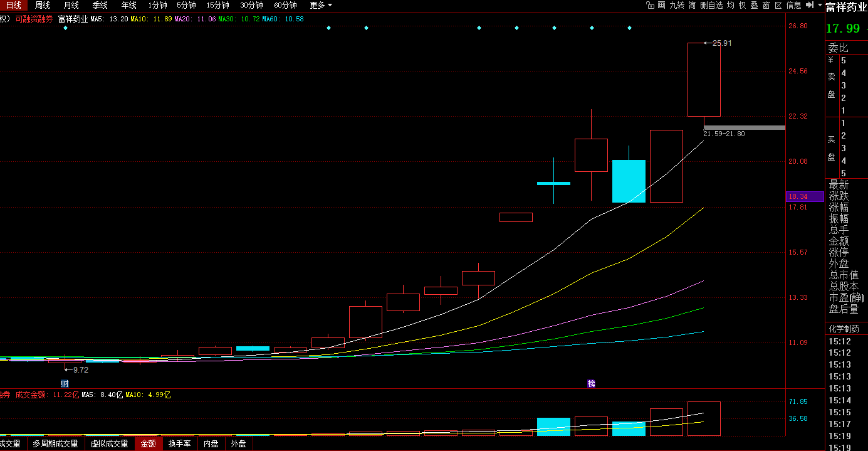Screen dimensions: 868x451
Task: Switch sub-chart to 虚拟成交量
Action: (109, 444)
